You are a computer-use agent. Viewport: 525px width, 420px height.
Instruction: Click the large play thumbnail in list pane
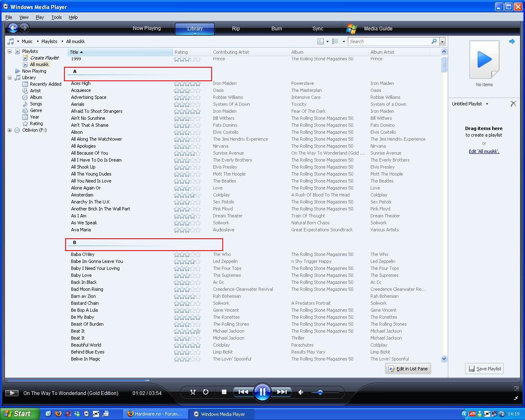coord(484,59)
